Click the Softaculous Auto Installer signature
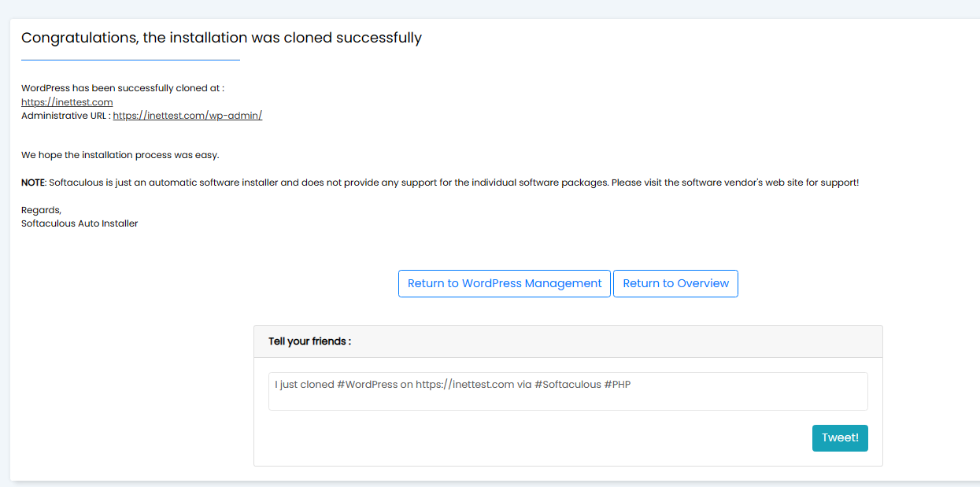This screenshot has height=487, width=980. pos(80,223)
